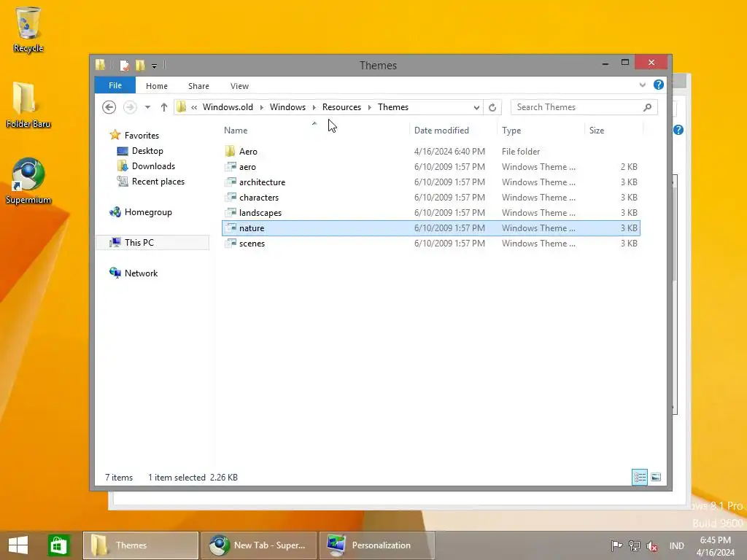Click the New folder quick access icon
Image resolution: width=747 pixels, height=560 pixels.
click(x=140, y=65)
